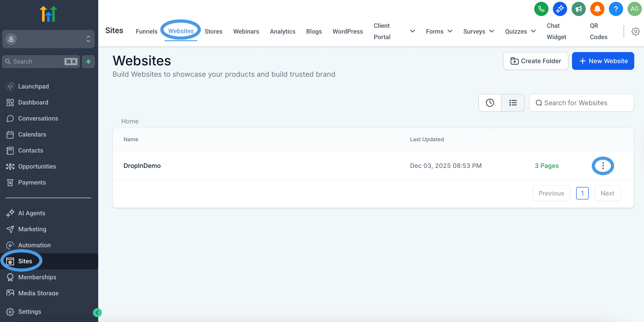Switch to recent view clock toggle
Screen dimensions: 644x322
coord(490,103)
